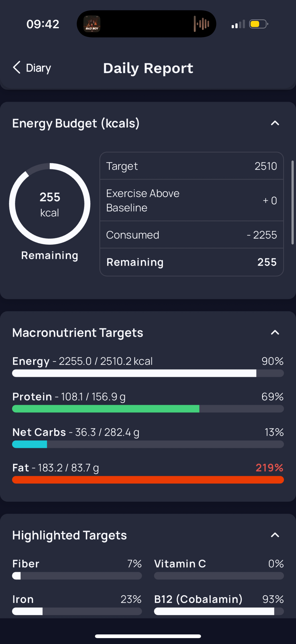Open the B12 (Cobalamin) target

(x=219, y=604)
